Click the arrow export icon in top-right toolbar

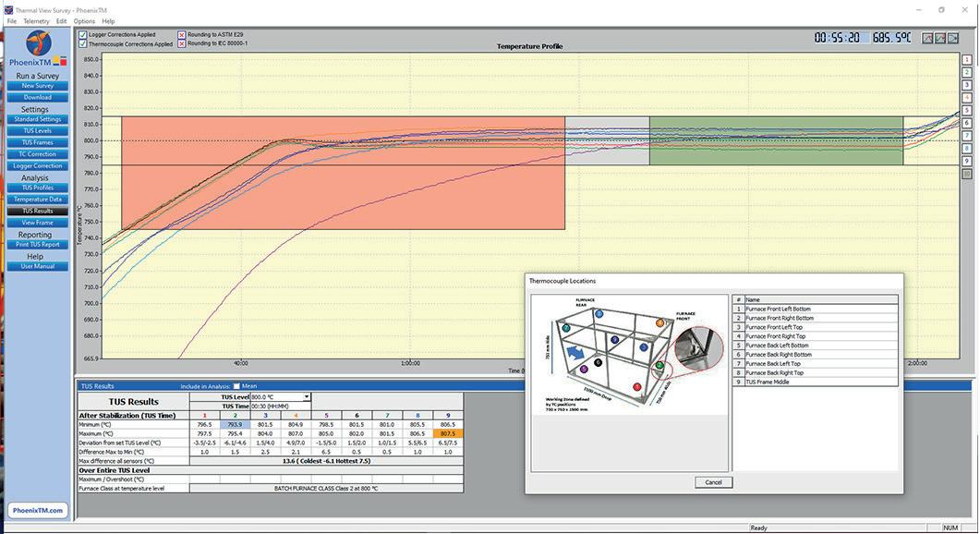point(952,38)
